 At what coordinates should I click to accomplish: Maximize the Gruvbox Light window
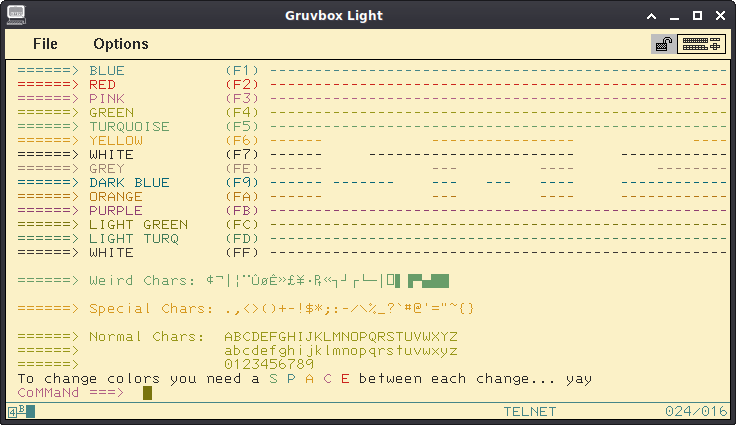click(698, 15)
